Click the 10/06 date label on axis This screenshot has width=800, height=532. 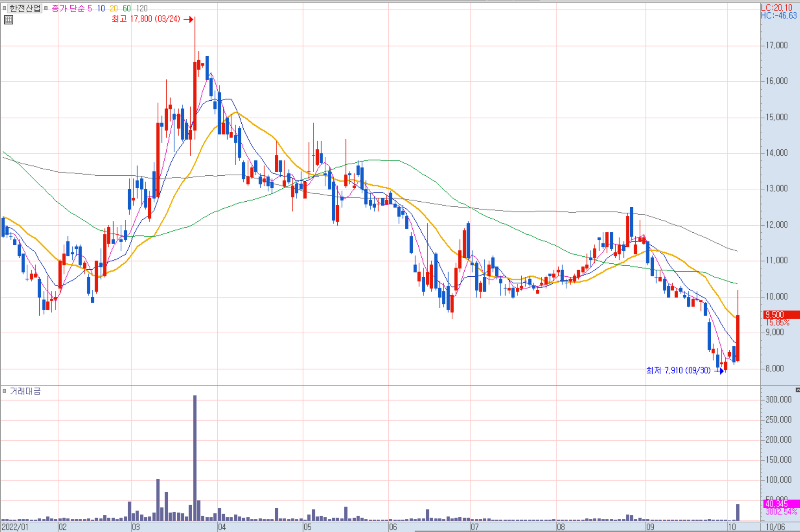coord(775,527)
